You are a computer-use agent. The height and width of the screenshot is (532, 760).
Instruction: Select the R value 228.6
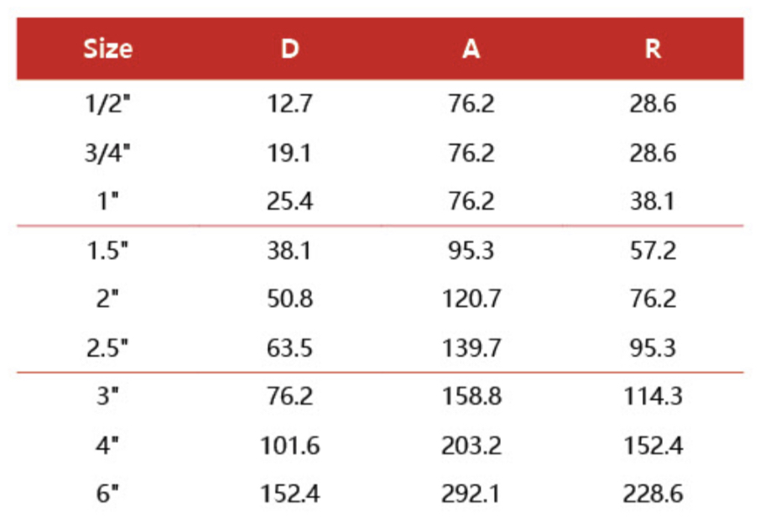click(x=653, y=493)
